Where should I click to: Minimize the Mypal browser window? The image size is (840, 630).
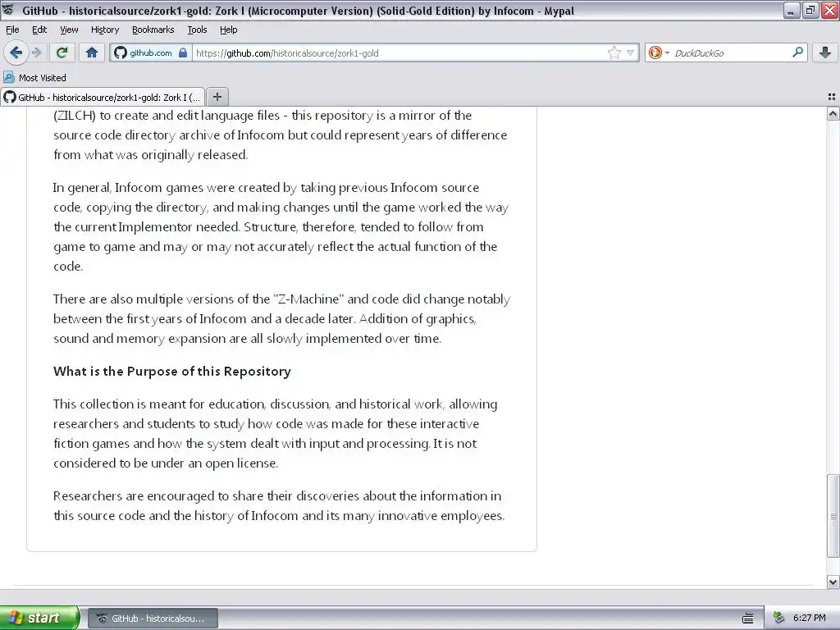point(792,10)
